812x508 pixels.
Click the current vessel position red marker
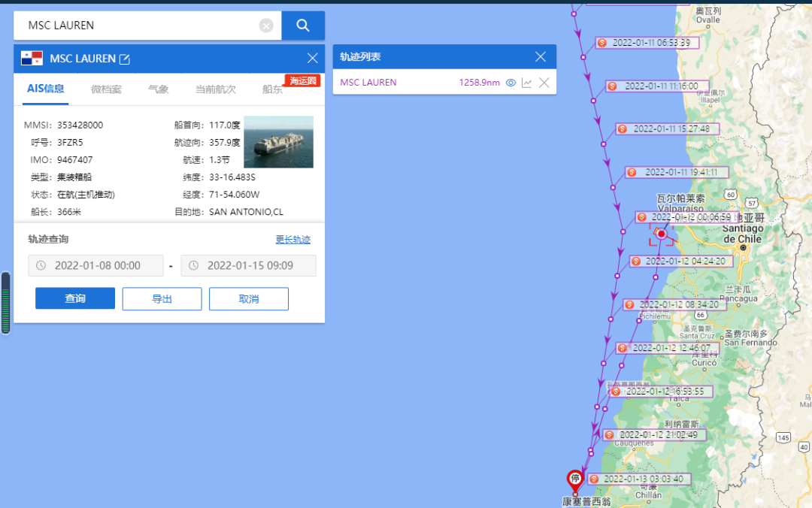(662, 234)
